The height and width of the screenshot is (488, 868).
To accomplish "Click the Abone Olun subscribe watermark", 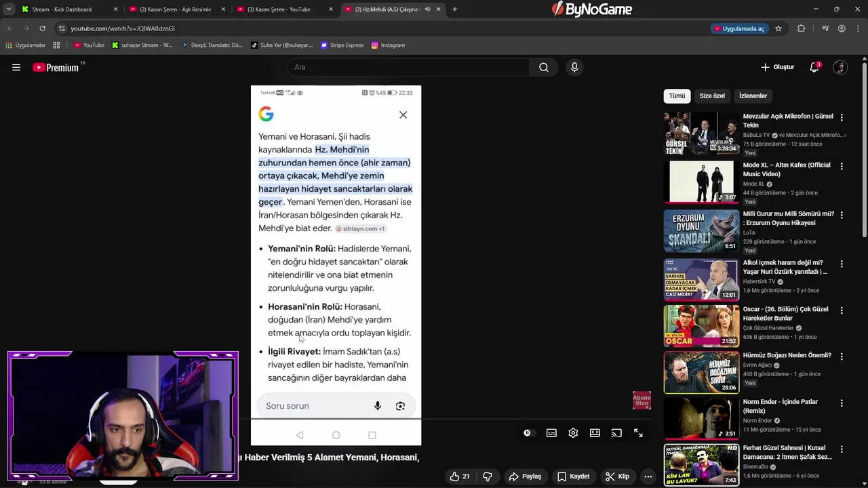I will pyautogui.click(x=642, y=401).
